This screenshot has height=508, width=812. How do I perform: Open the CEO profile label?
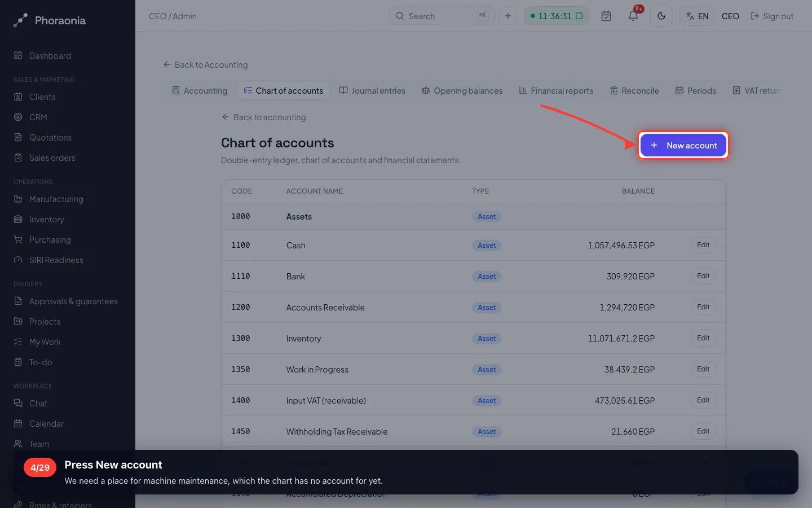(730, 16)
